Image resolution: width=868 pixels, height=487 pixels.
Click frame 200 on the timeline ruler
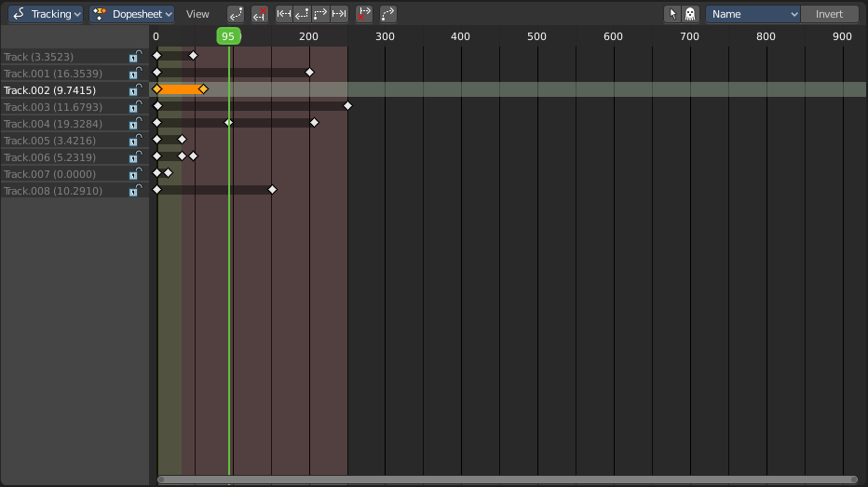point(309,36)
